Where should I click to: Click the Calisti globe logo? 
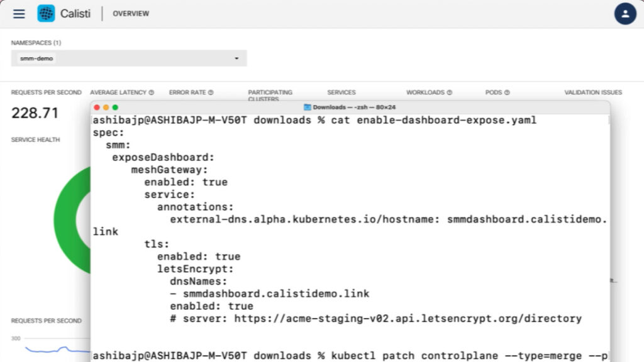click(46, 14)
